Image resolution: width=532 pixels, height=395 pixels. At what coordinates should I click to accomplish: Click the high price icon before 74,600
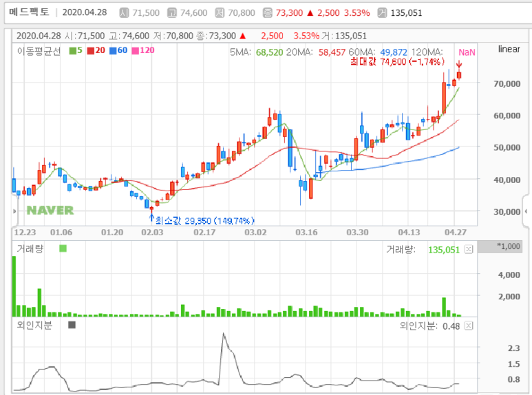point(172,13)
